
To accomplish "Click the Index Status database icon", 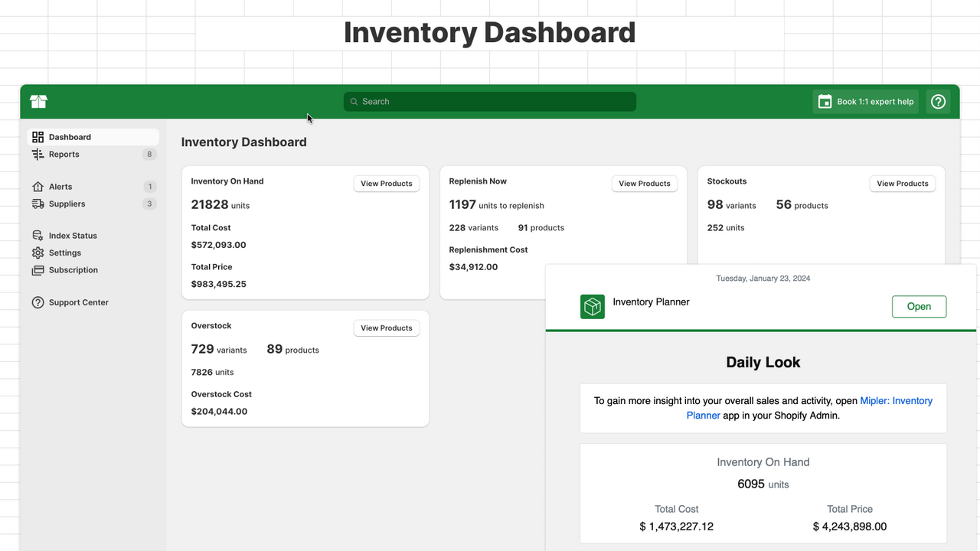I will (38, 236).
